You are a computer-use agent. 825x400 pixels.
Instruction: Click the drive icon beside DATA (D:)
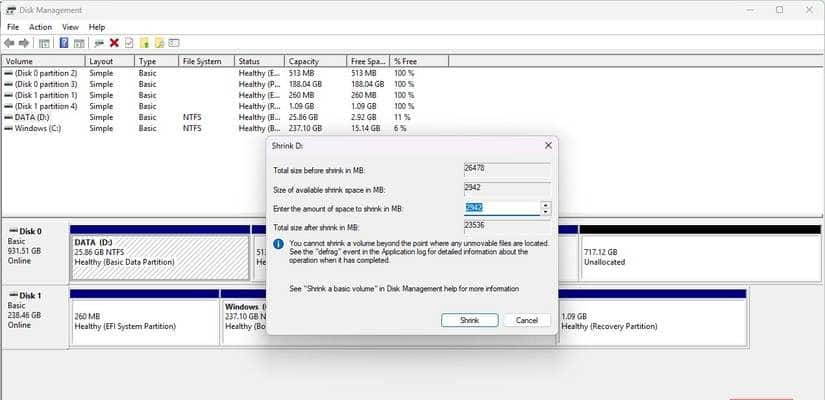click(8, 117)
